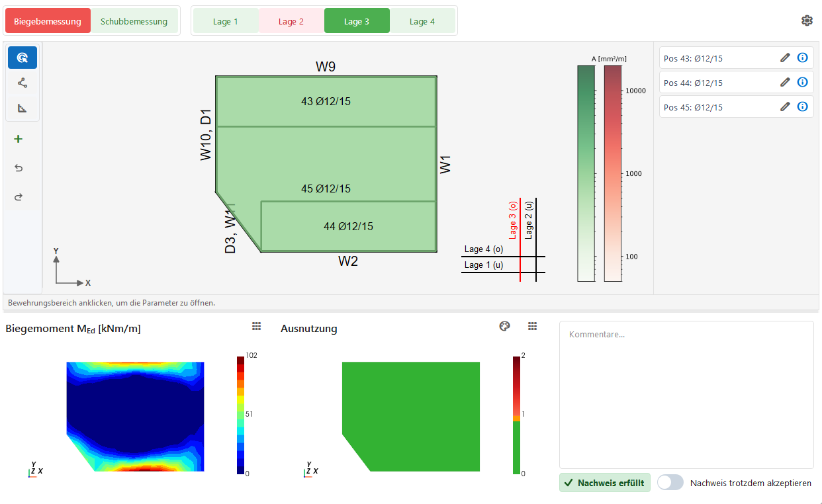
Task: Edit Pos 44 with pencil icon
Action: tap(785, 82)
